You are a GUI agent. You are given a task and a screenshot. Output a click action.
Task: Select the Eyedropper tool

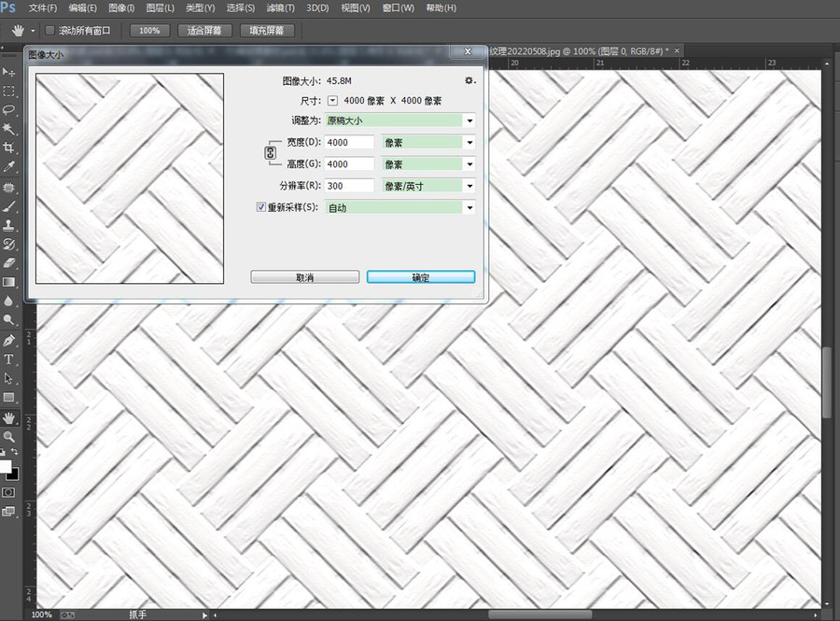[x=8, y=166]
